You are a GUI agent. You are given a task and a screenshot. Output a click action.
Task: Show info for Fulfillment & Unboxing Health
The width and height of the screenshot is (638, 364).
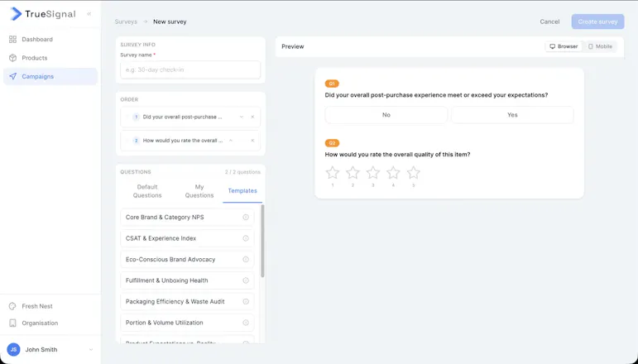click(x=246, y=280)
